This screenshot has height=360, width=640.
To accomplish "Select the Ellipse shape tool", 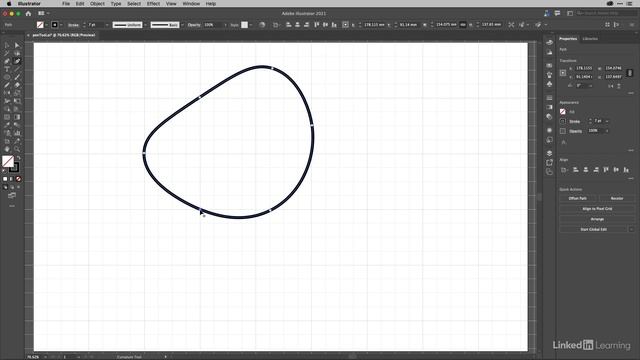I will pyautogui.click(x=7, y=77).
